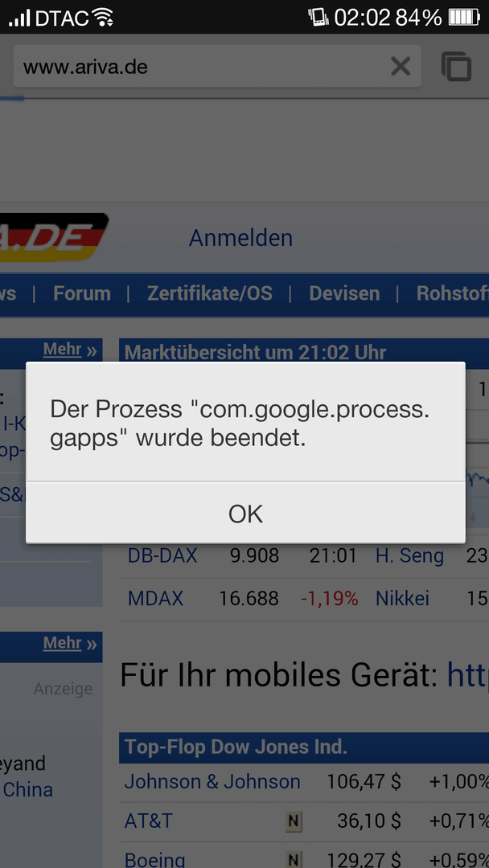The height and width of the screenshot is (868, 489).
Task: Open the browser tabs switcher icon
Action: 456,67
